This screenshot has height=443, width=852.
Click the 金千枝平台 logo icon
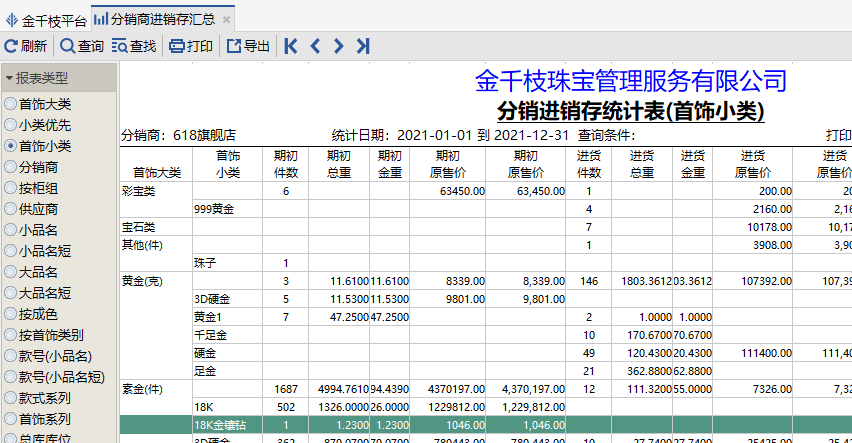[11, 21]
